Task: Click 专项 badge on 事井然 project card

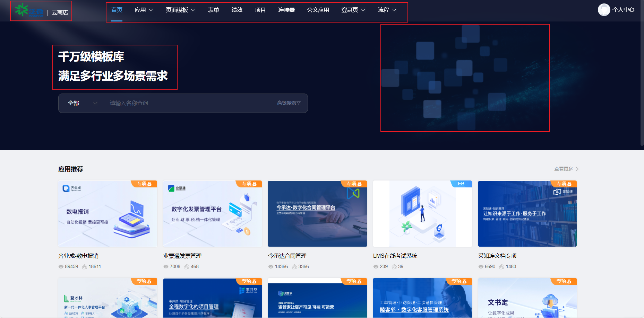Action: (249, 281)
